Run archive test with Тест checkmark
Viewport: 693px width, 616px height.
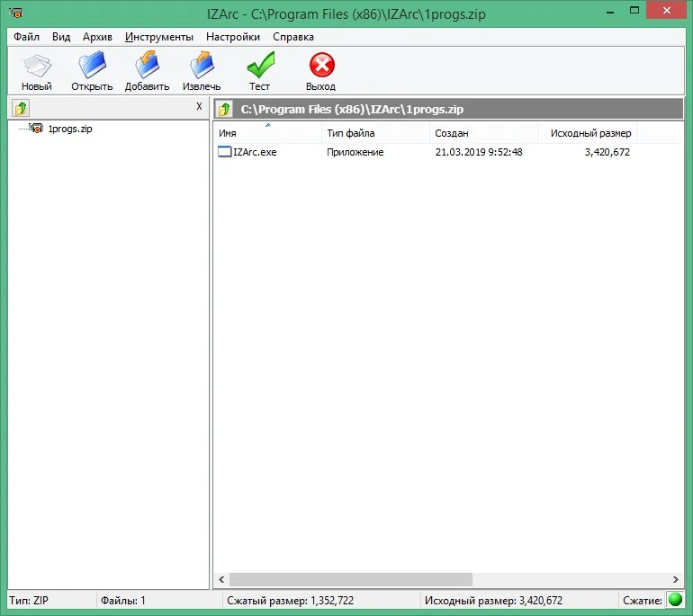coord(259,71)
